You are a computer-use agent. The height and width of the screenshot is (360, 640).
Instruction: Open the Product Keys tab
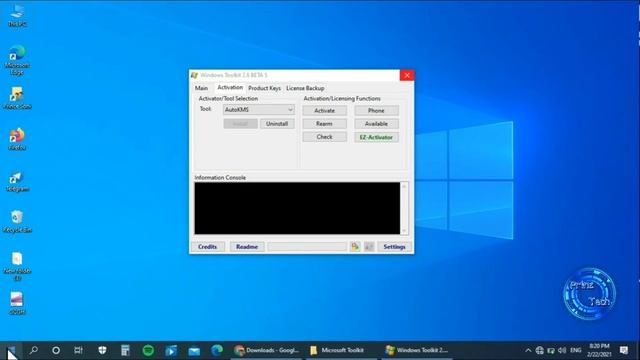click(x=264, y=88)
